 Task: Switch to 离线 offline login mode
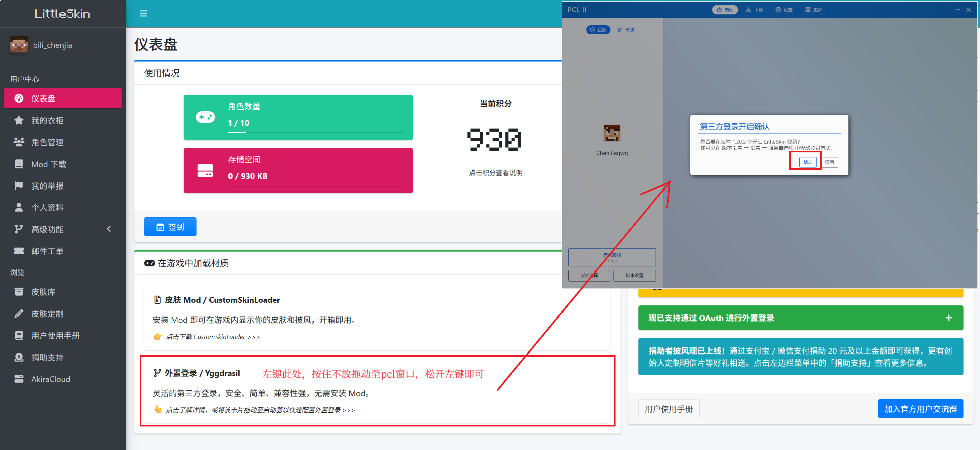pos(625,30)
